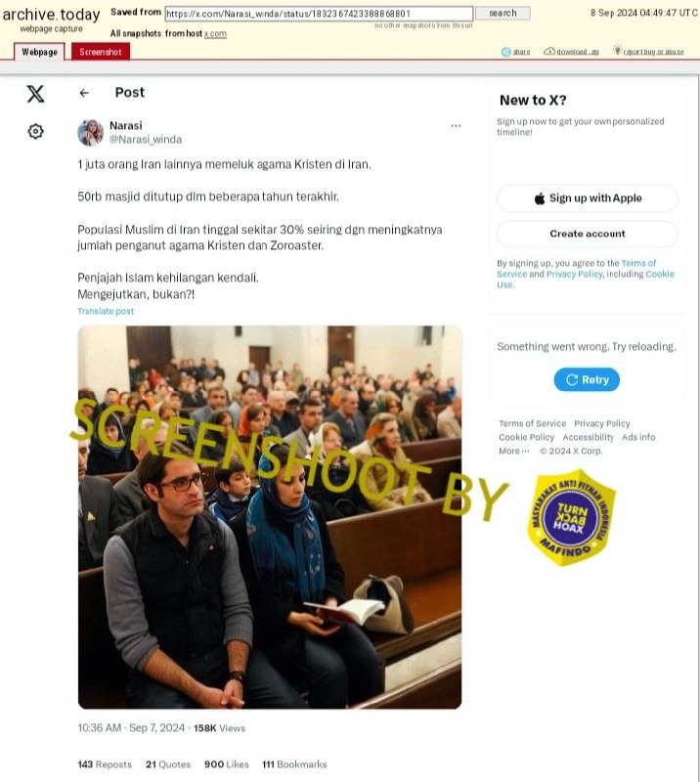
Task: Click the Translate post link
Action: point(106,311)
